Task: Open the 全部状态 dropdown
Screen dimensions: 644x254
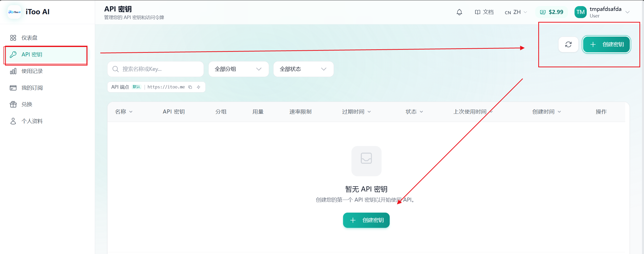Action: 303,69
